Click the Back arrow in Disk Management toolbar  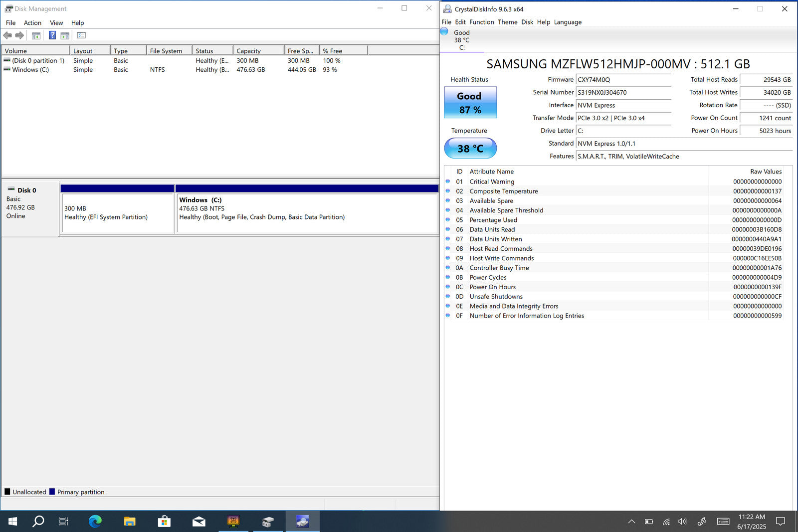pos(7,35)
